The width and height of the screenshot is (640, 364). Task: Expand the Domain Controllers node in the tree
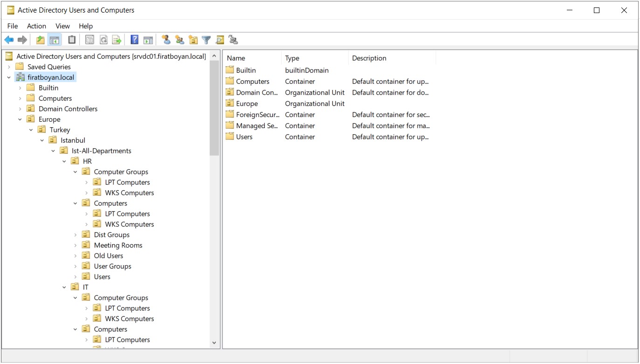tap(20, 109)
